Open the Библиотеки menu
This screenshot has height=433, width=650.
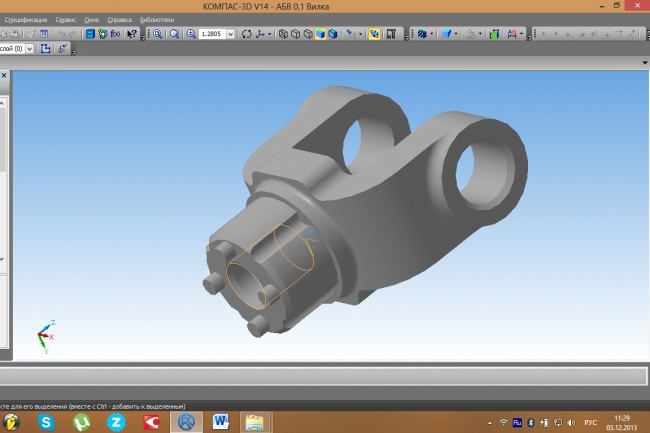click(155, 19)
